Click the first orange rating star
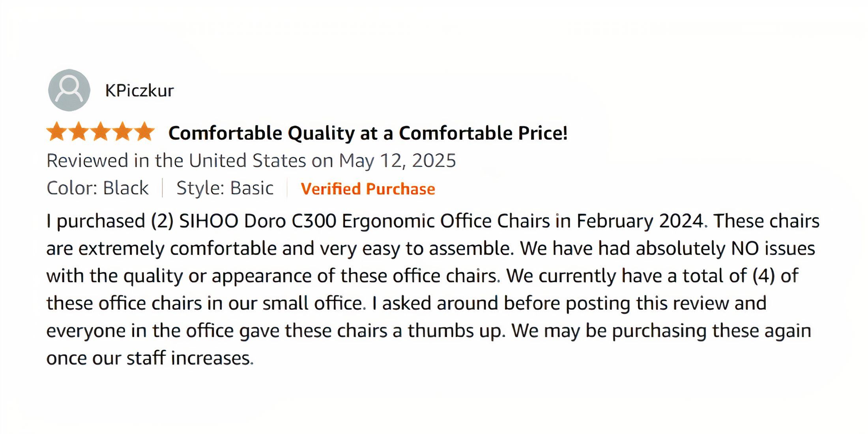Viewport: 868px width, 434px height. [57, 132]
